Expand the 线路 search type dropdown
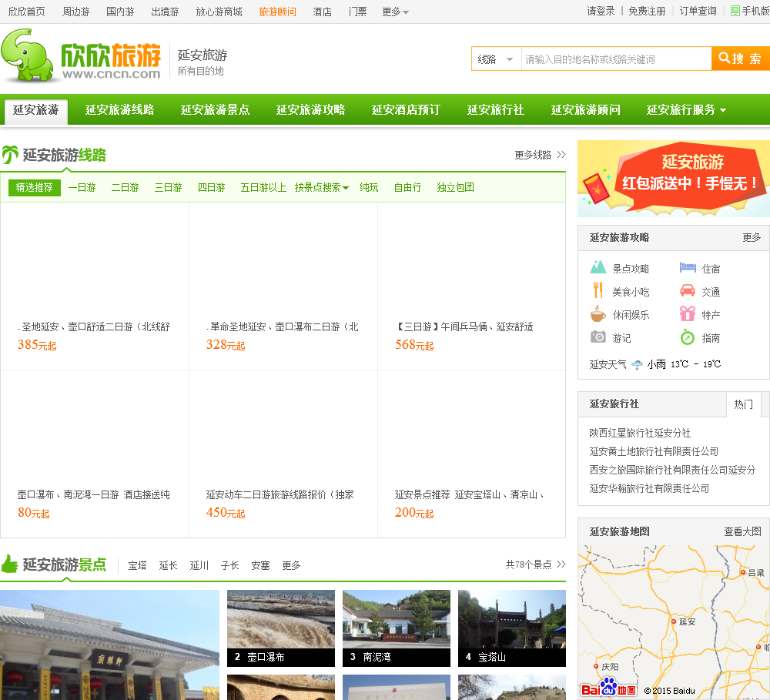Screen dimensions: 770x700 coord(496,59)
